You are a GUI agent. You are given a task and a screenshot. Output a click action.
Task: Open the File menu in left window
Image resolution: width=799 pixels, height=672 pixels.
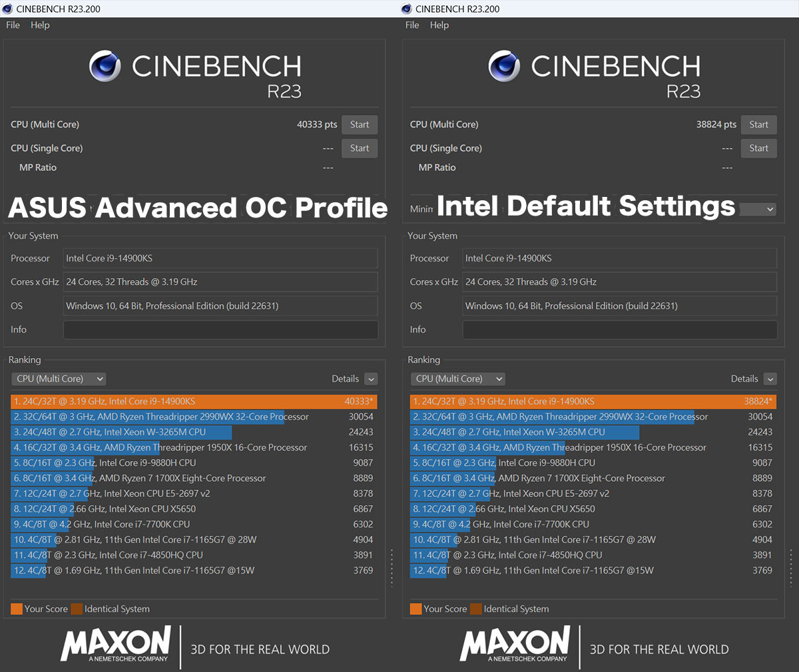click(x=13, y=25)
